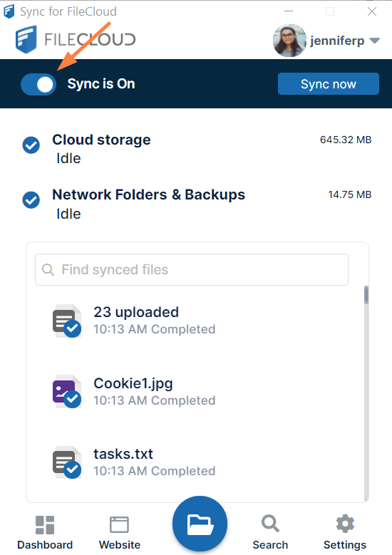Click 10:13 AM Completed under Cookie1.jpg
The height and width of the screenshot is (555, 392).
(155, 400)
